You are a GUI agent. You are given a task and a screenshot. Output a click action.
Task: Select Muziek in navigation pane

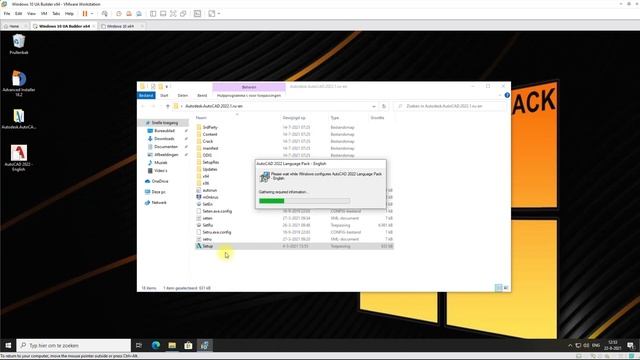coord(160,162)
